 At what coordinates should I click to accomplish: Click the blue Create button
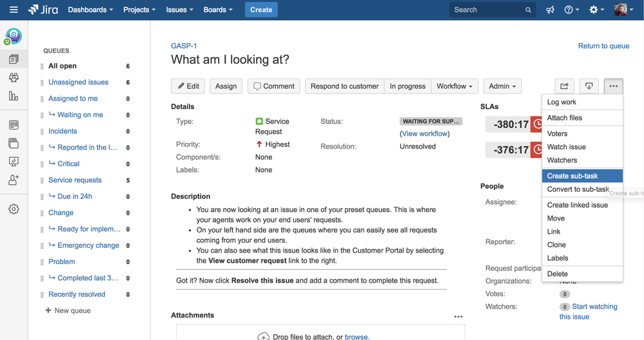coord(261,10)
